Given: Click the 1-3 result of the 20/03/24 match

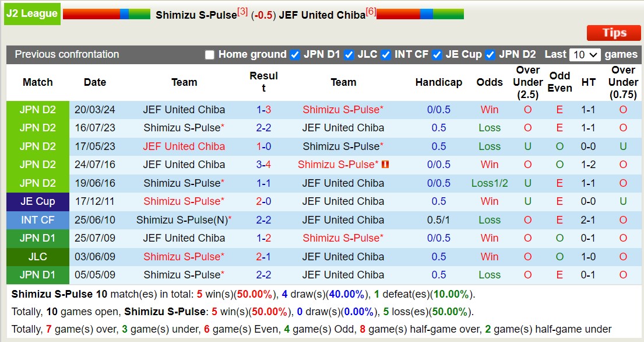Looking at the screenshot, I should click(x=263, y=110).
